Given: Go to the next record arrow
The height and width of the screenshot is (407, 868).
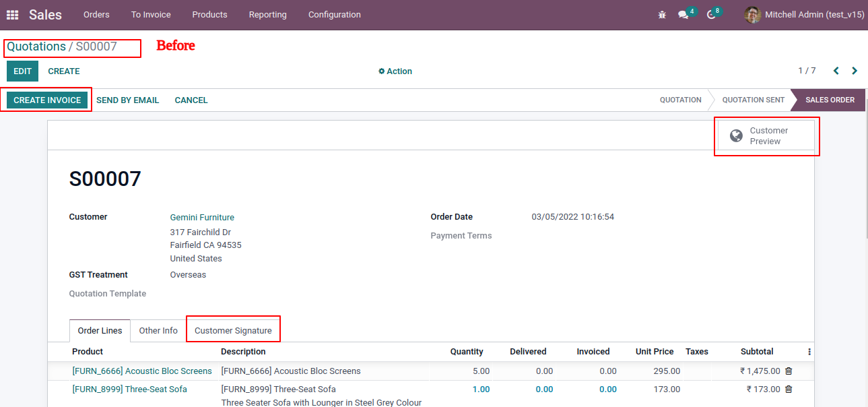Looking at the screenshot, I should coord(855,71).
